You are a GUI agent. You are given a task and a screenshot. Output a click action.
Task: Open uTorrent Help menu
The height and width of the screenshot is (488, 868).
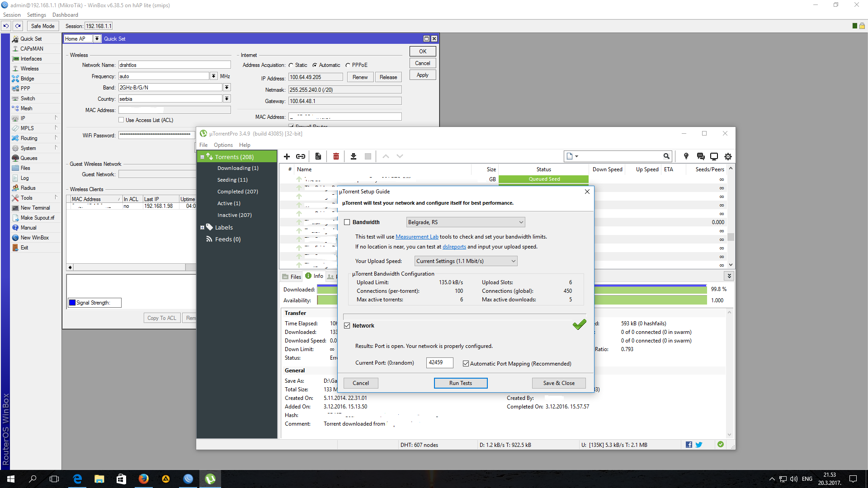tap(245, 145)
